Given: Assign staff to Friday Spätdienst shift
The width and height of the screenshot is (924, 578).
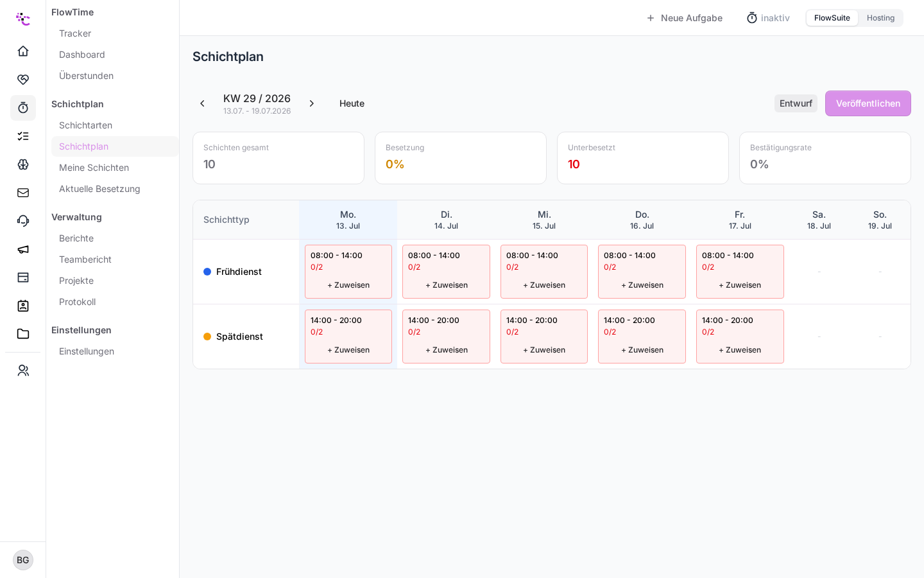Looking at the screenshot, I should point(740,350).
